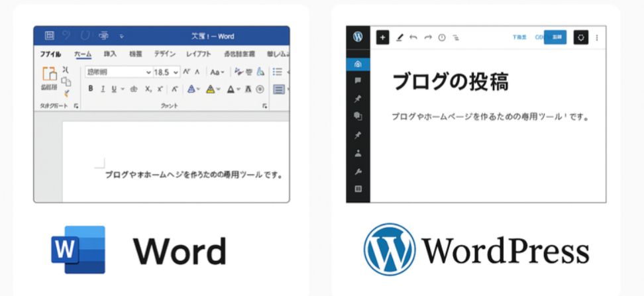644x296 pixels.
Task: Click the WordPress paragraph block text
Action: coord(490,117)
